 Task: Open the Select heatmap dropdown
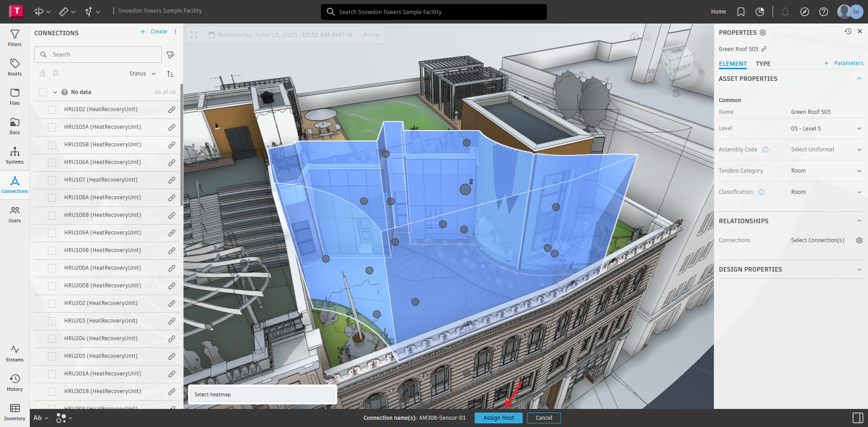pos(262,394)
